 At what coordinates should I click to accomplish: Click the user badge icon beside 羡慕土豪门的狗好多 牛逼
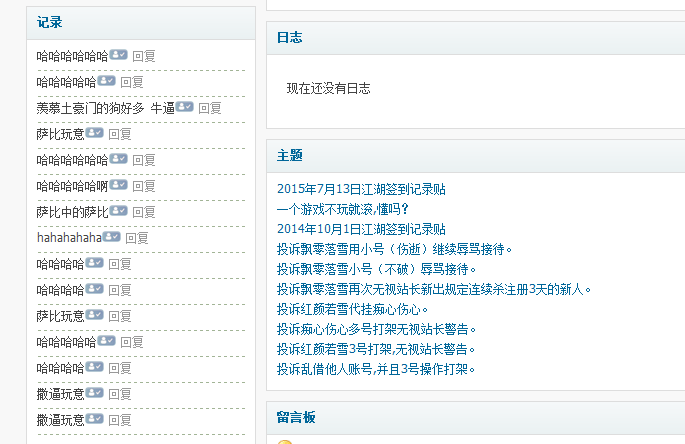(x=184, y=107)
